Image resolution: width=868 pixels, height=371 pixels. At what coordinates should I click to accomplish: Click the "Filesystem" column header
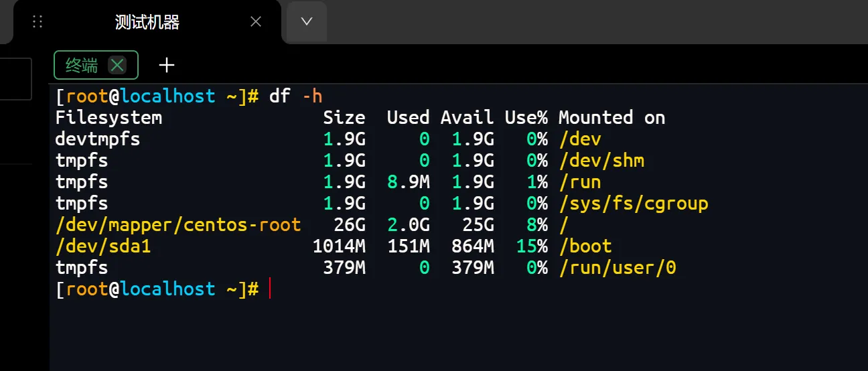[x=108, y=118]
